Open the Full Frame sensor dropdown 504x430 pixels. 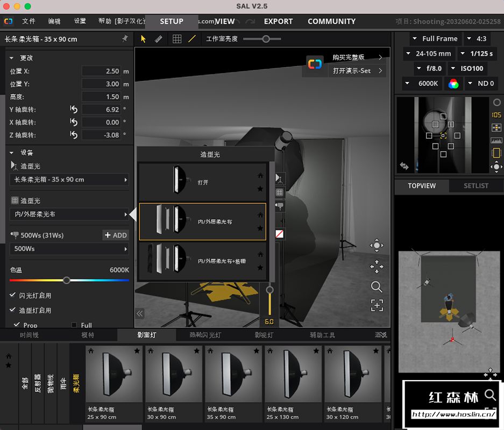pyautogui.click(x=435, y=39)
